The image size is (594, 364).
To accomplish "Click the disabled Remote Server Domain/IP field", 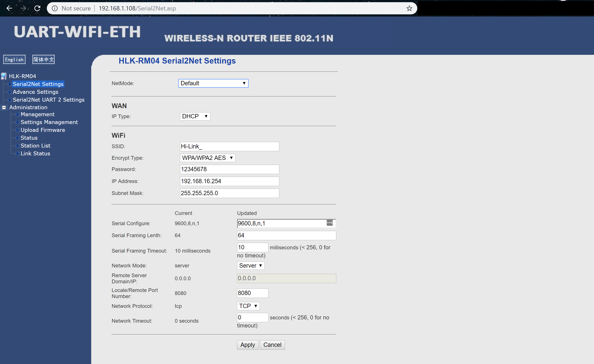I will point(286,278).
